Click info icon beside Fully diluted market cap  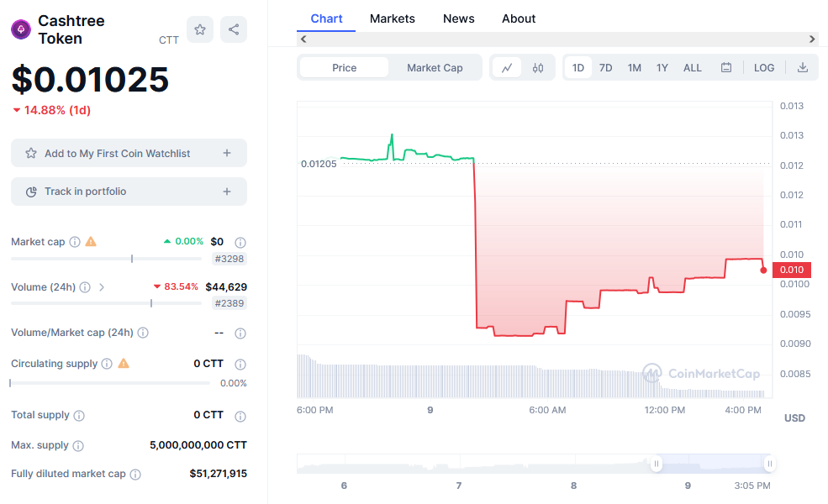(x=135, y=475)
